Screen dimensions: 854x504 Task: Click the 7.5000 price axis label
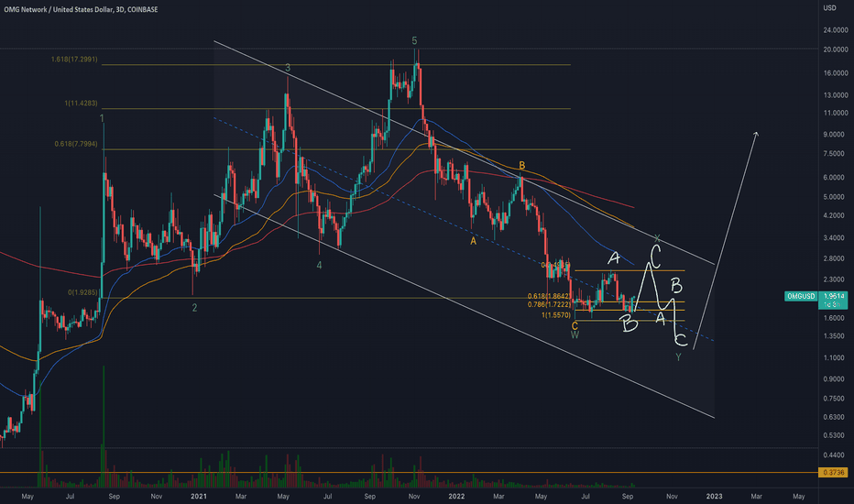[x=836, y=154]
